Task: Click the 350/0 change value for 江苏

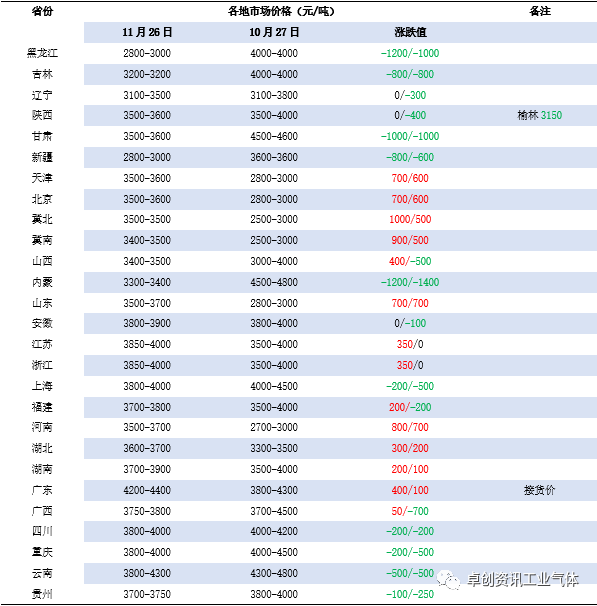Action: point(410,344)
